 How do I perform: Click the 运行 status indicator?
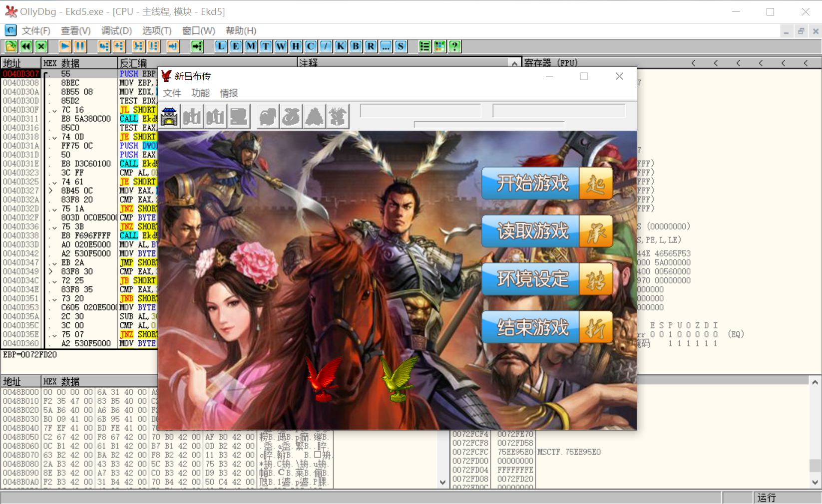pyautogui.click(x=767, y=498)
